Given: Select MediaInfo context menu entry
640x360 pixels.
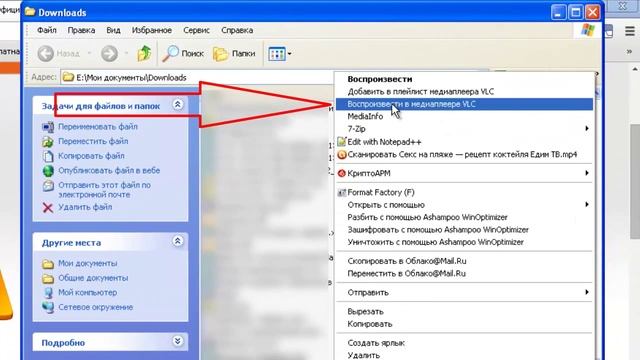Looking at the screenshot, I should [464, 116].
